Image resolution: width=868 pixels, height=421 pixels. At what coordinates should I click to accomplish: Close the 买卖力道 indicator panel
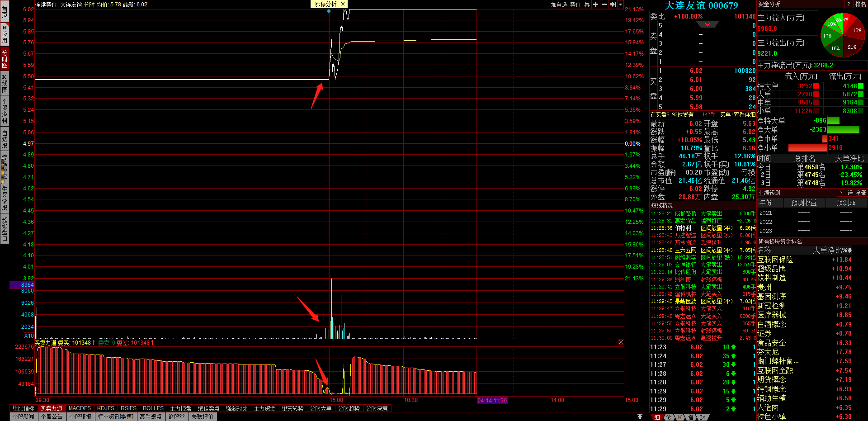tap(621, 342)
